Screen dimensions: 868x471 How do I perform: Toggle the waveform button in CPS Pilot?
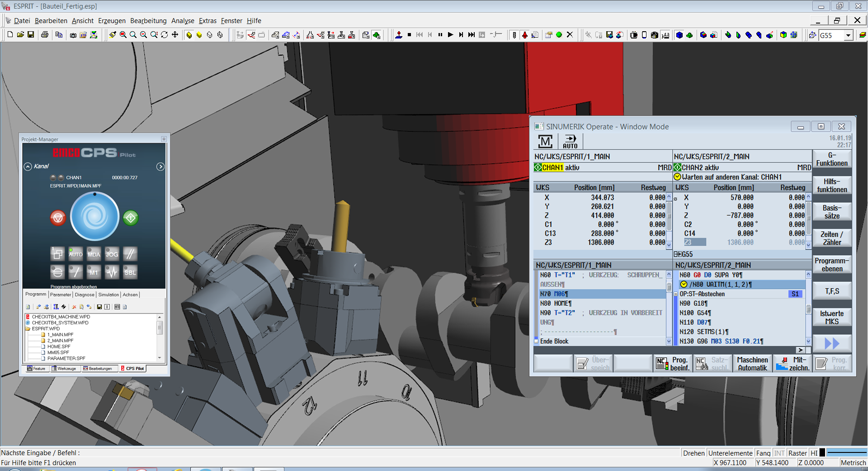point(112,272)
